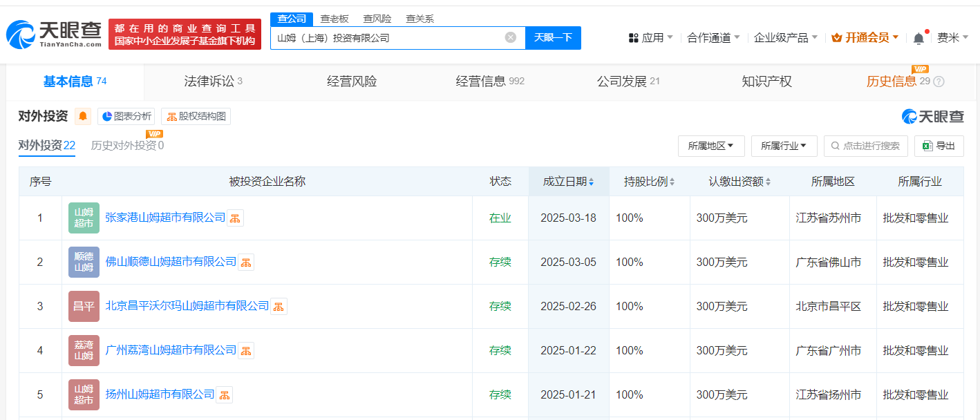980x420 pixels.
Task: Open the 法律诉讼 tab
Action: point(213,82)
